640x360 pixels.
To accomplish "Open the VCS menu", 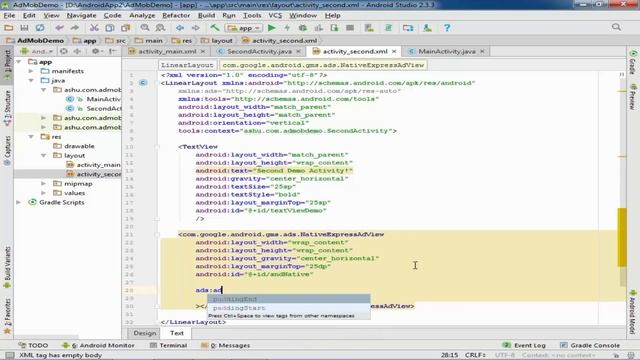I will click(x=275, y=16).
